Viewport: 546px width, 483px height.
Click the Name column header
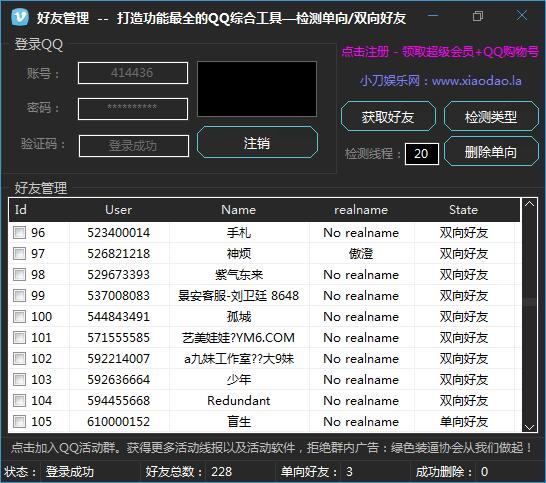(x=239, y=210)
